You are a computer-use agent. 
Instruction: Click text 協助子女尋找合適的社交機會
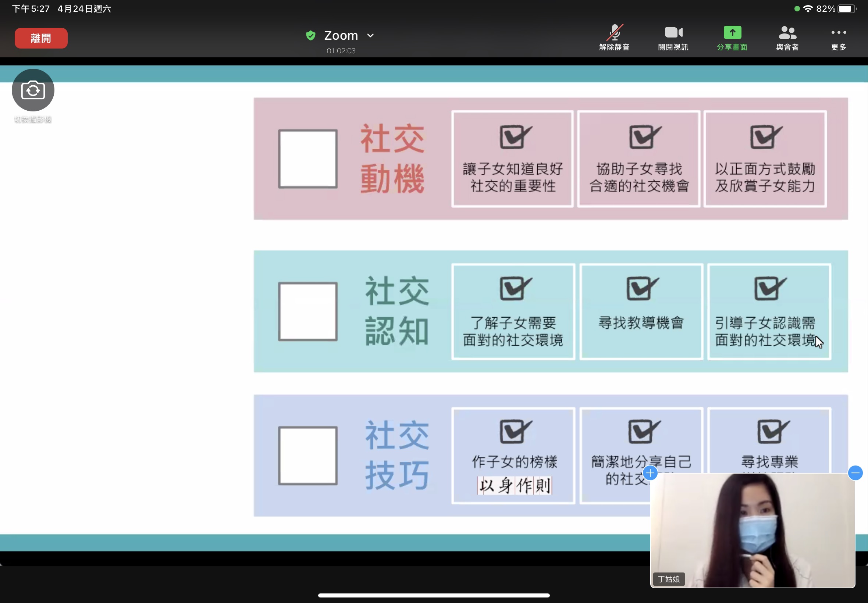[639, 177]
